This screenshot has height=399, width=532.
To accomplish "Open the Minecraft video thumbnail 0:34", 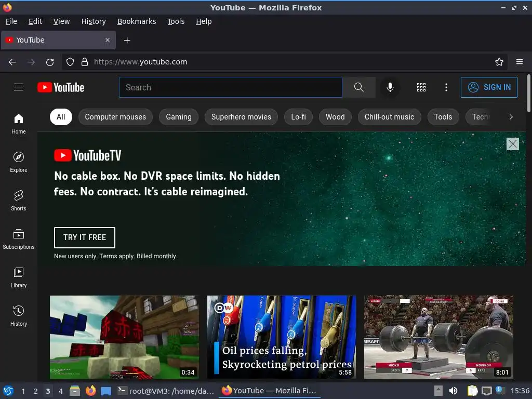I will (x=124, y=337).
